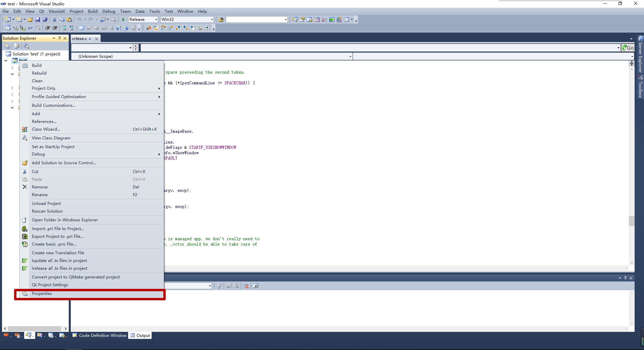Click the decrease indent toolbar icon

click(47, 28)
